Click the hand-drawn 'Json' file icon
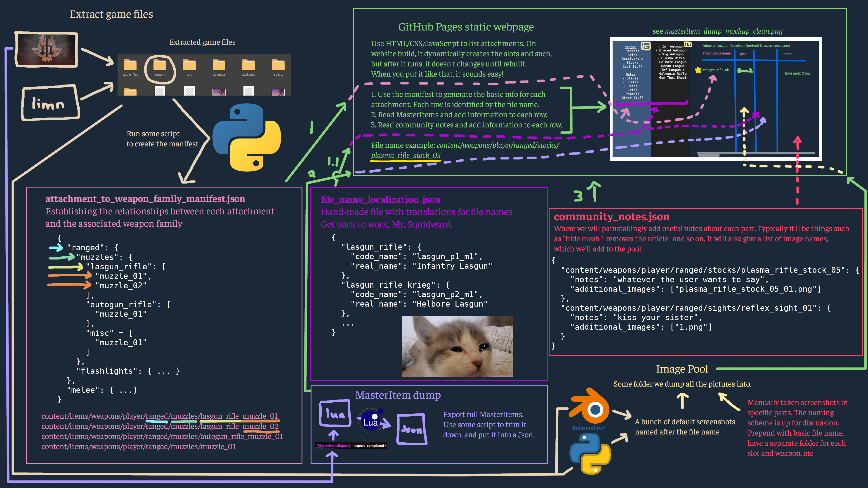This screenshot has height=488, width=868. tap(412, 429)
